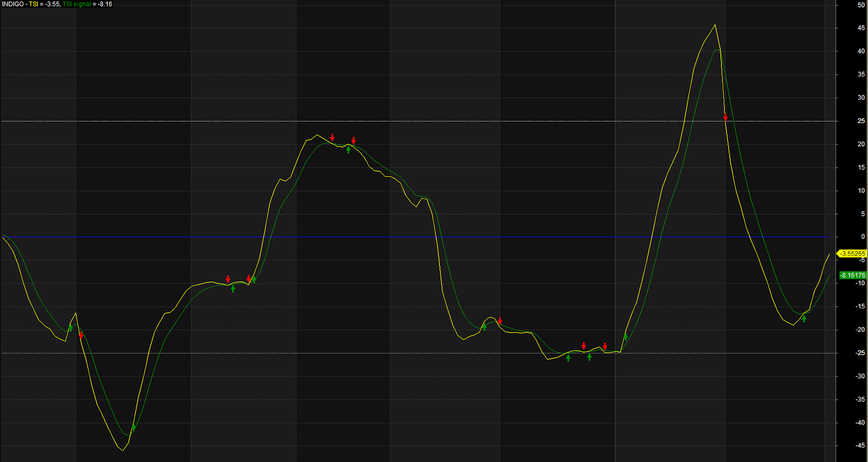Click the axis label 0
The height and width of the screenshot is (462, 868).
click(863, 237)
